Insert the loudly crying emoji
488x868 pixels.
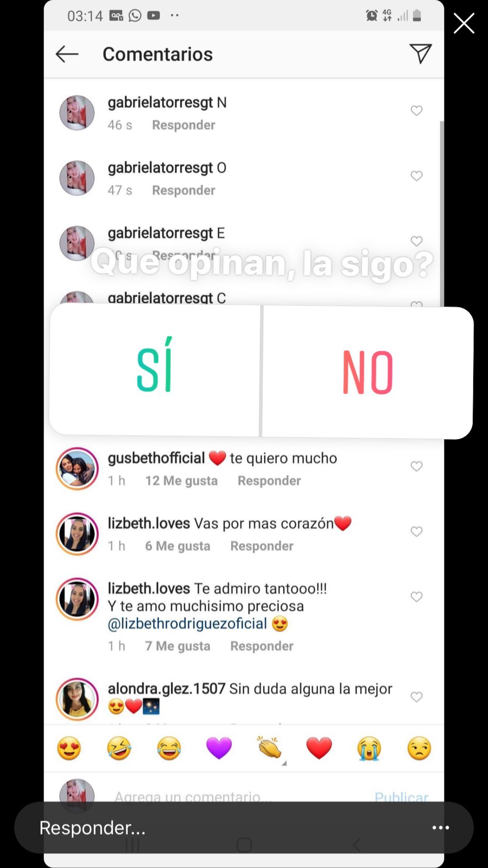369,748
